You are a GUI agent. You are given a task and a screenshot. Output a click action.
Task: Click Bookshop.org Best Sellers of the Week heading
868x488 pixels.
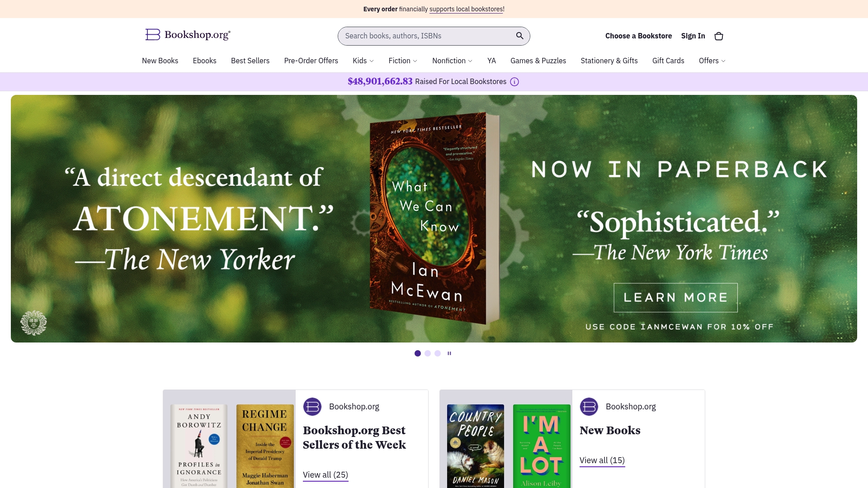point(354,437)
